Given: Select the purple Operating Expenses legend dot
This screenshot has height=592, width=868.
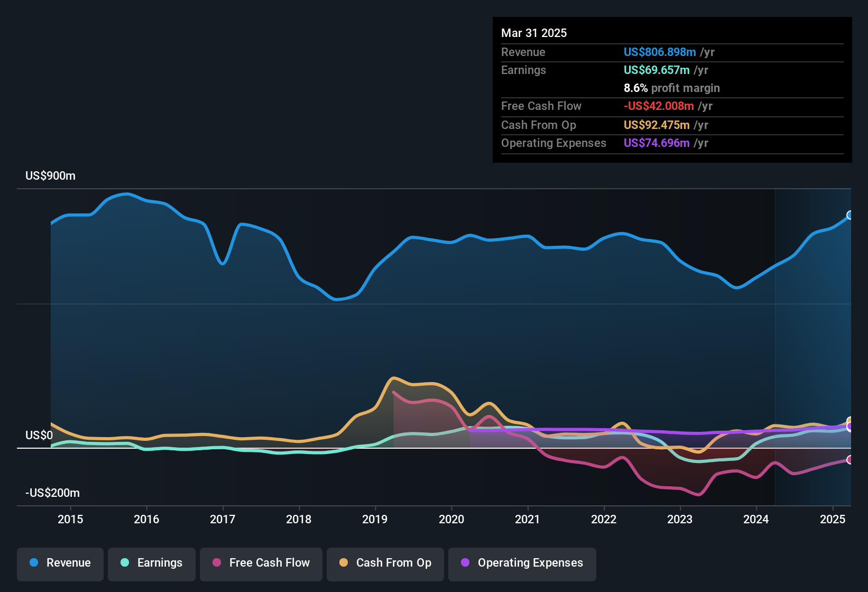Looking at the screenshot, I should point(465,563).
